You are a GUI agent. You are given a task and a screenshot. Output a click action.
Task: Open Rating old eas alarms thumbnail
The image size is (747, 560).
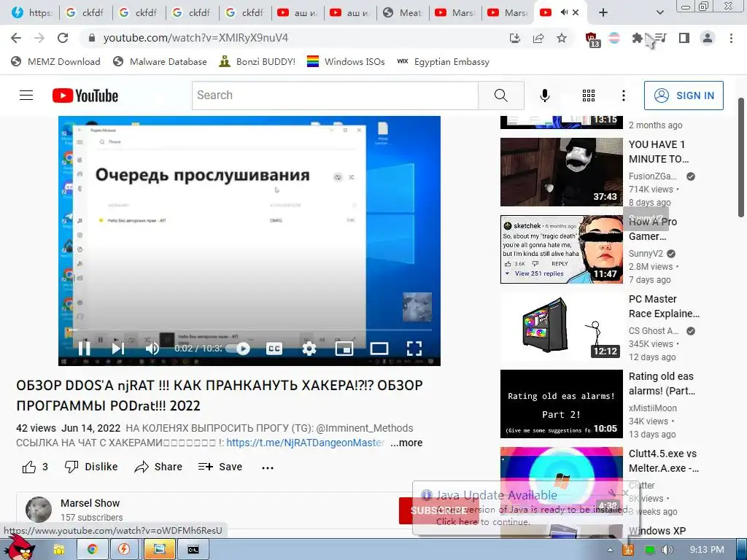561,404
